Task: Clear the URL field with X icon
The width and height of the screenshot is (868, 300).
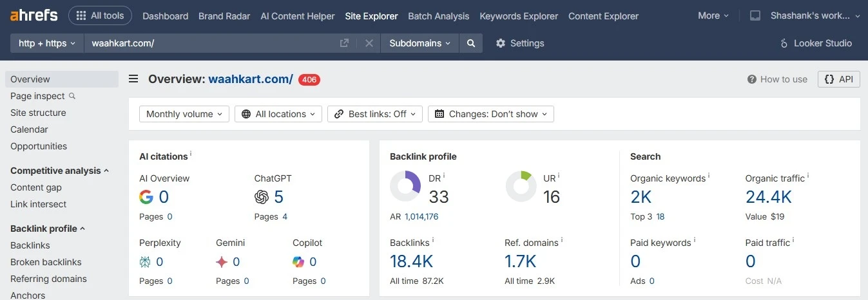Action: tap(369, 43)
